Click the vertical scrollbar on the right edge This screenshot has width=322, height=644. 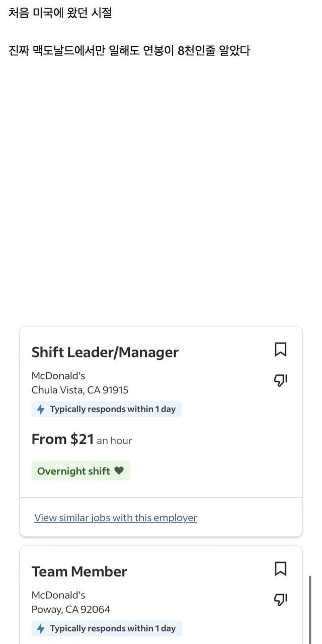310,609
